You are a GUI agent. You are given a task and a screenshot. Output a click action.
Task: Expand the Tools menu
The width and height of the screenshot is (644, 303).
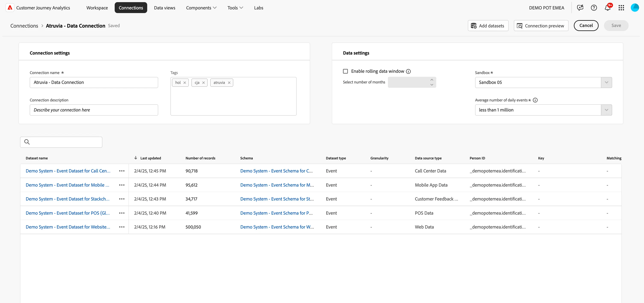pyautogui.click(x=235, y=8)
